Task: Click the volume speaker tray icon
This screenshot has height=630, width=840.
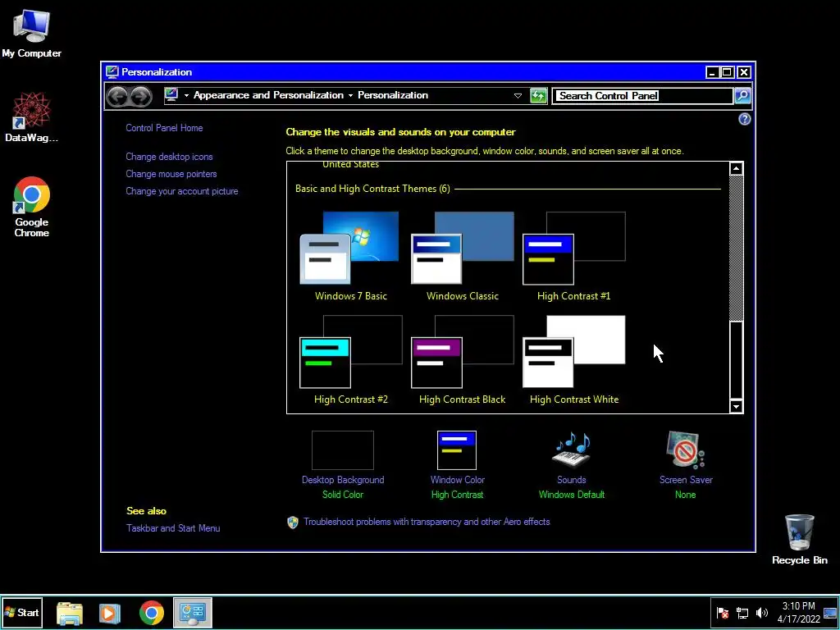Action: pyautogui.click(x=761, y=613)
